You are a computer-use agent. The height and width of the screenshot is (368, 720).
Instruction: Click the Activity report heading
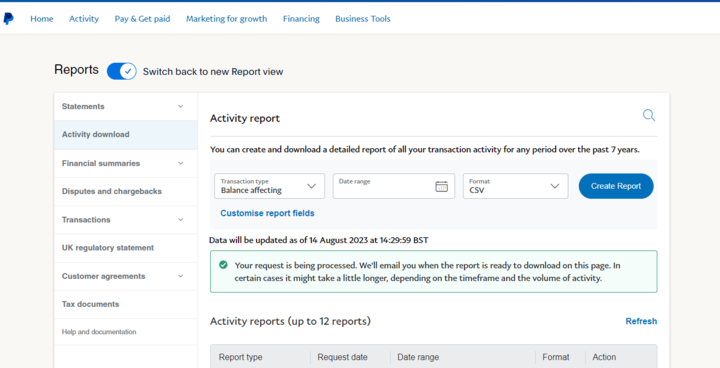[245, 118]
